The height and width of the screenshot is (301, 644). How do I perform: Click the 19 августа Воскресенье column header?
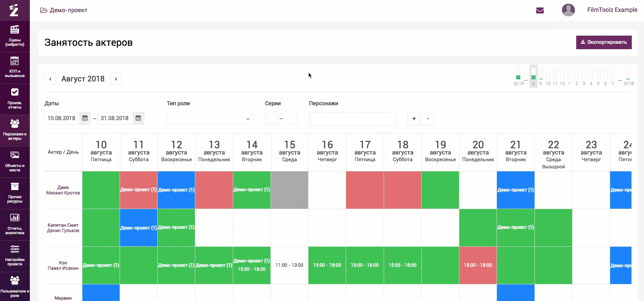point(440,151)
